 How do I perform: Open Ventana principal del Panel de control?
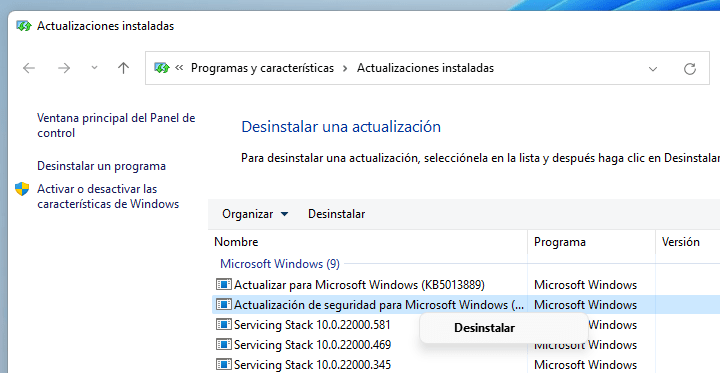point(116,125)
